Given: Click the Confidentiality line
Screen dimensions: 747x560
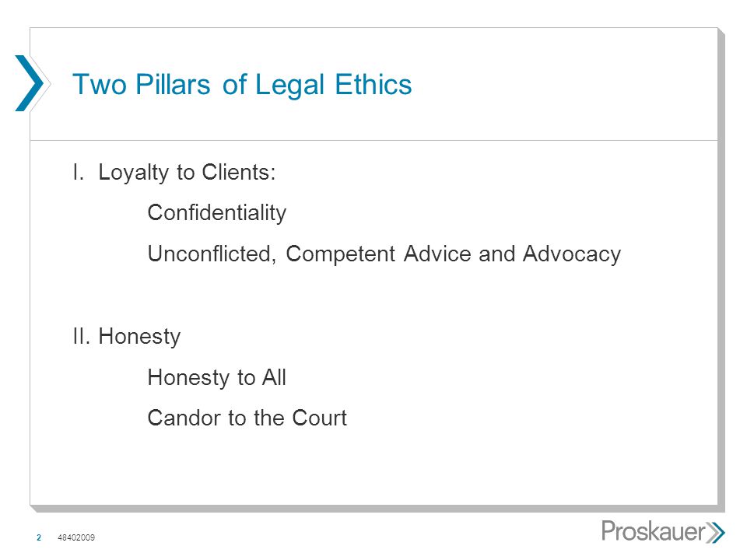Looking at the screenshot, I should (217, 213).
